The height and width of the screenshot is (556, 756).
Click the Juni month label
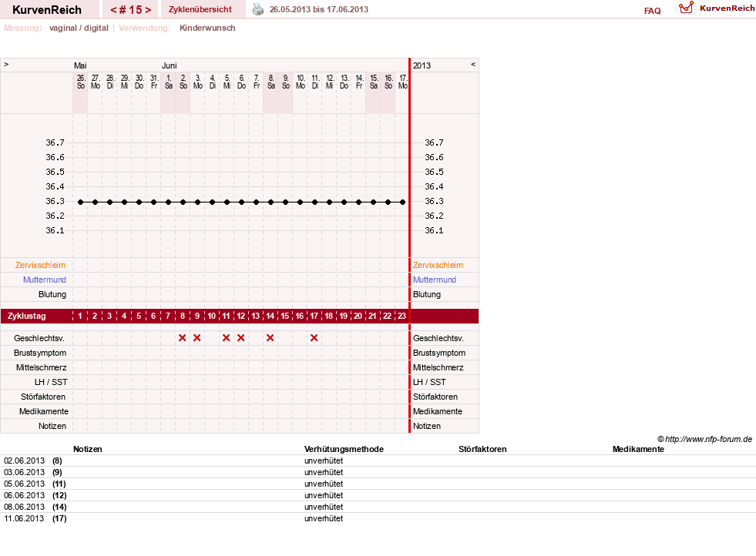(170, 65)
